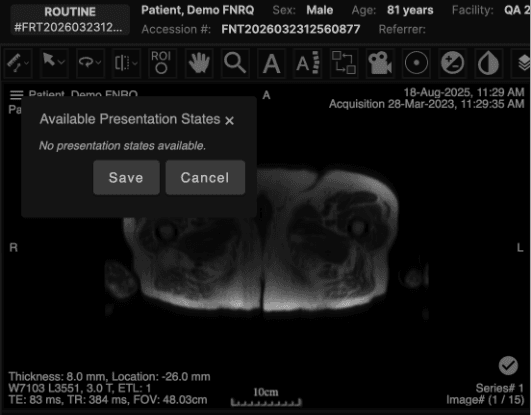Toggle the image checkmark marker
Image resolution: width=531 pixels, height=415 pixels.
tap(508, 366)
